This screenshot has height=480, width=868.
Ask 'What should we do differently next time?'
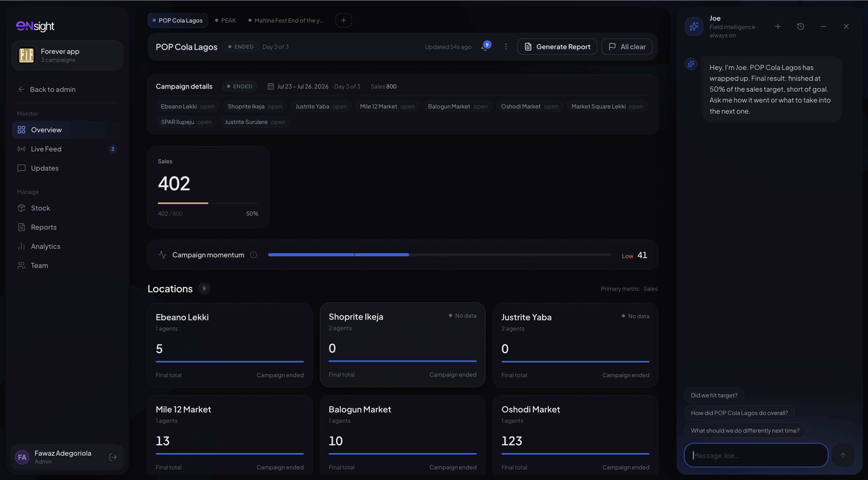745,430
